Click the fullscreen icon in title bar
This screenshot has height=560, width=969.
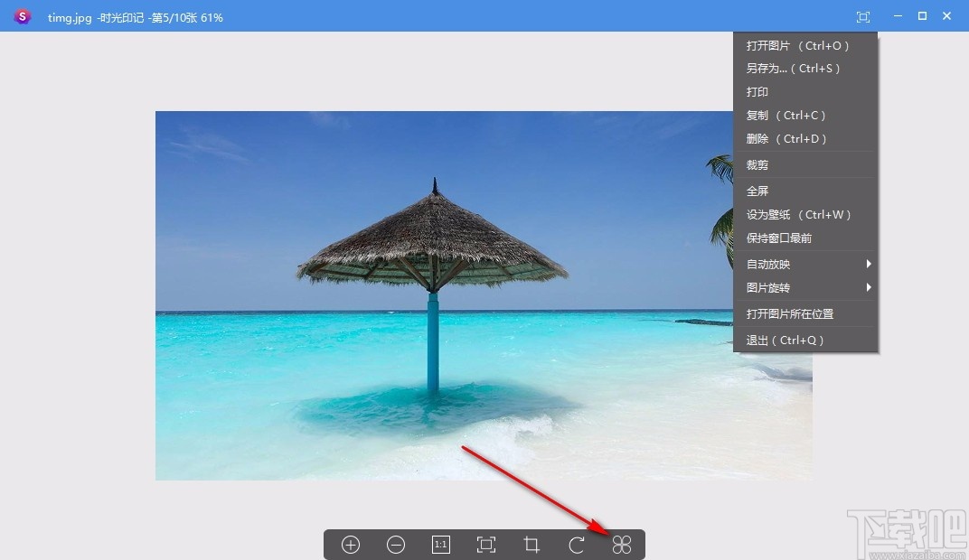(x=863, y=17)
